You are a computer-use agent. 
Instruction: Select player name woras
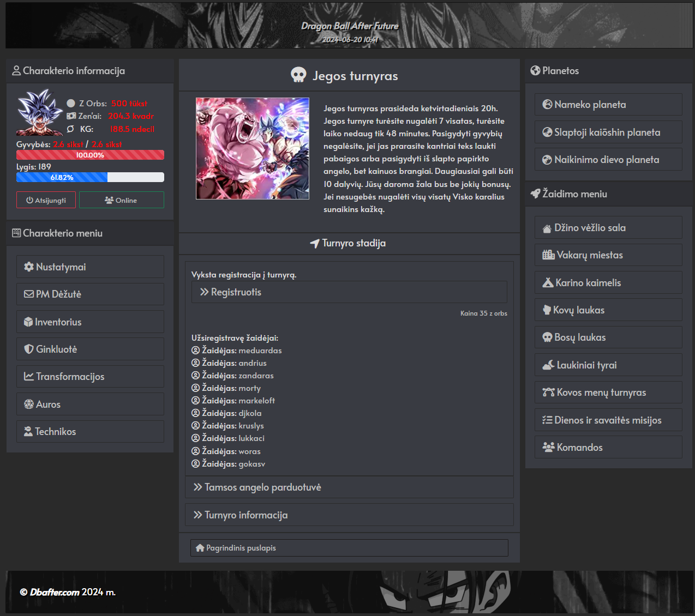pyautogui.click(x=249, y=451)
